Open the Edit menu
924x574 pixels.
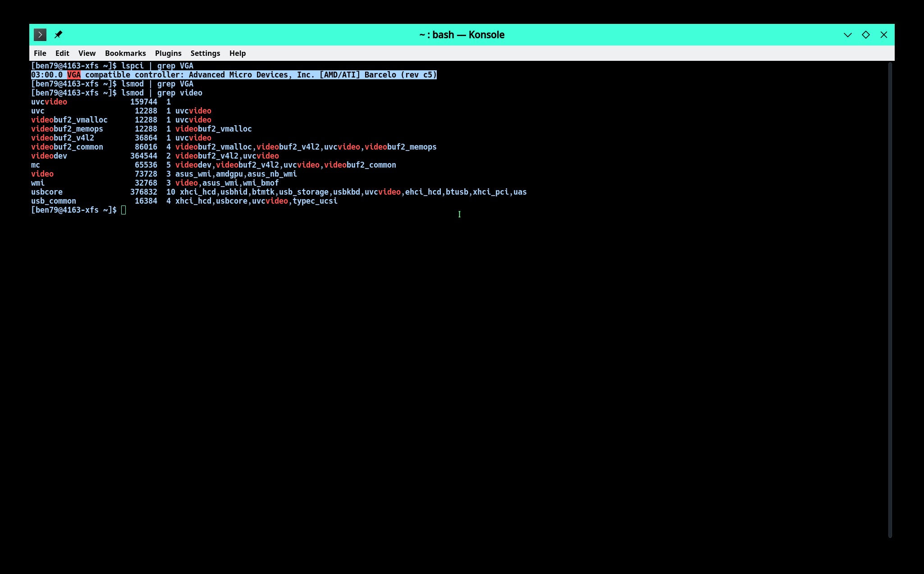click(62, 53)
